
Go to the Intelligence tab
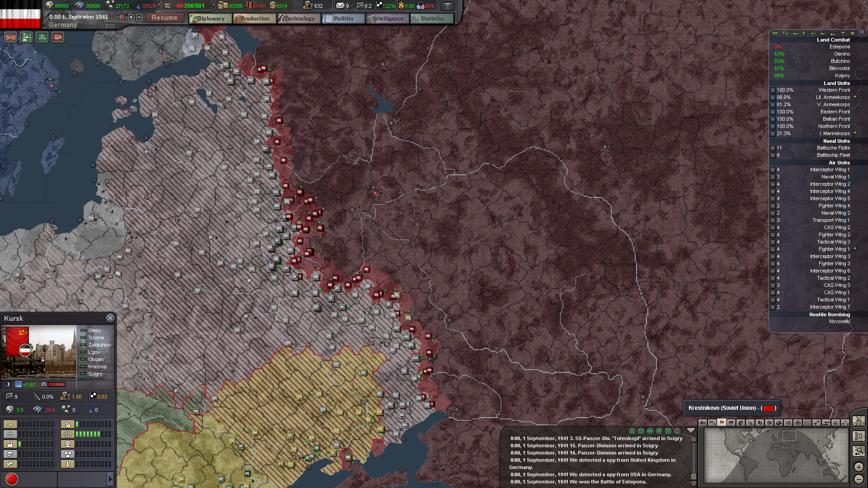click(387, 19)
